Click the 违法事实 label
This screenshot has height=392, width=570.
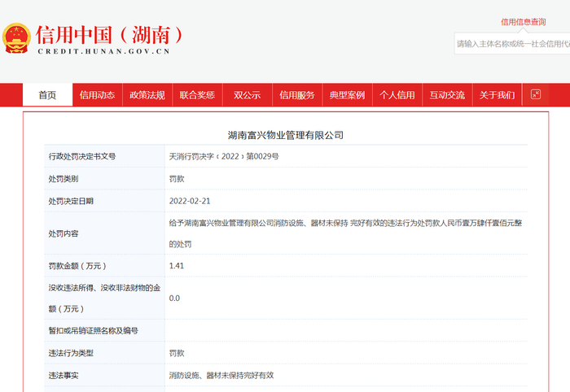(64, 375)
